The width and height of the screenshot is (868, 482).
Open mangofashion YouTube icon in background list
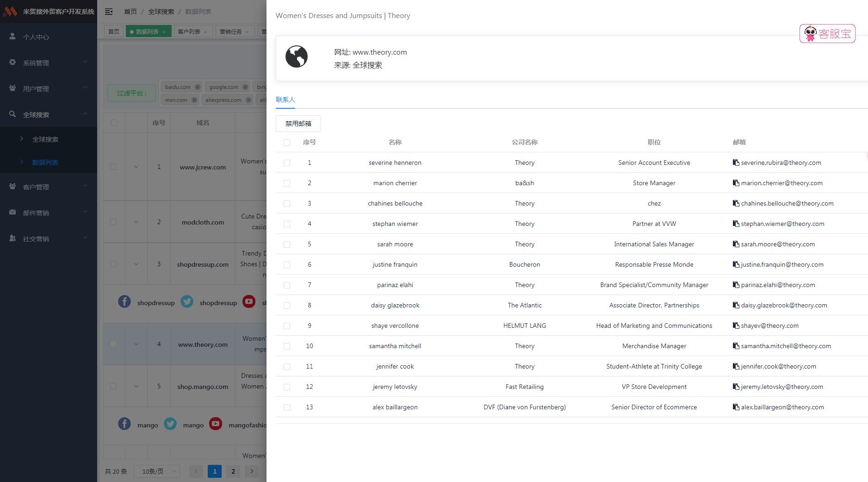click(216, 424)
